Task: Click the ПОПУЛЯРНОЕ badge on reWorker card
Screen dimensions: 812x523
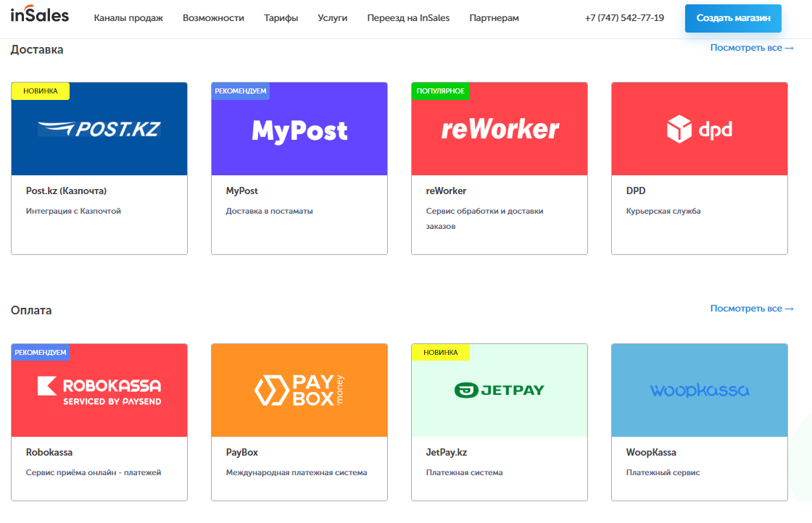Action: [441, 91]
